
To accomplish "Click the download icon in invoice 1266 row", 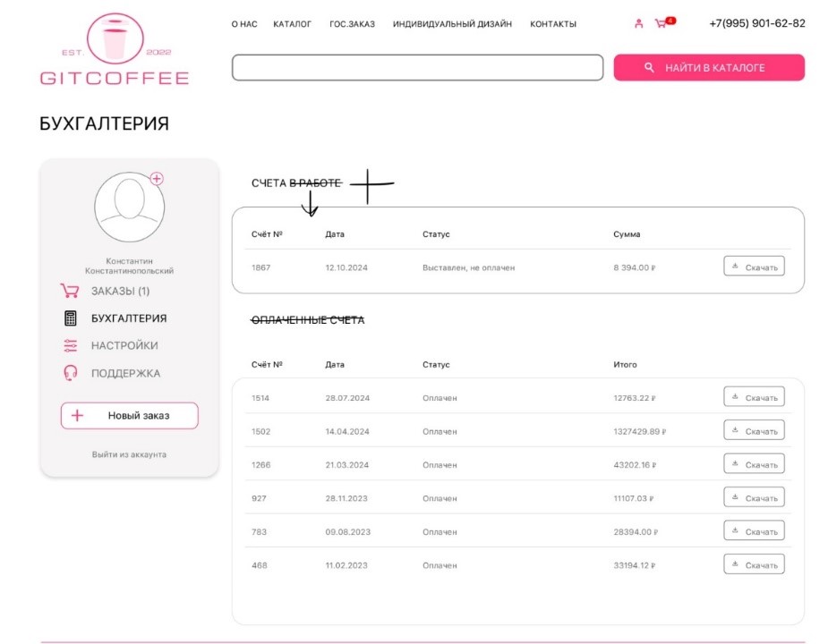I will (735, 463).
